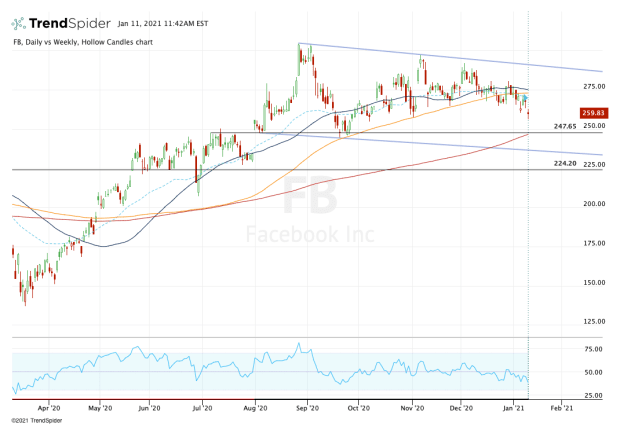Click the Jan '21 date axis label
This screenshot has height=426, width=620.
[513, 408]
